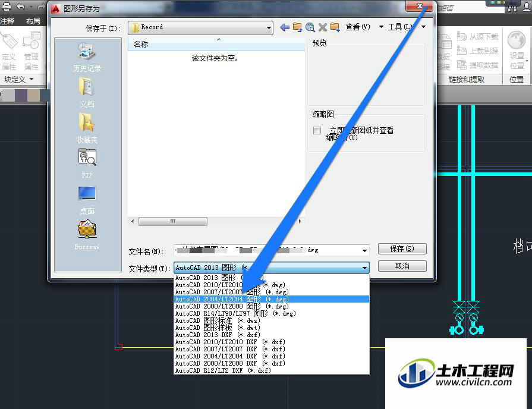The width and height of the screenshot is (532, 409).
Task: Select AutoCAD 2004/LT2004 图形 (*.dwg)
Action: (x=272, y=299)
